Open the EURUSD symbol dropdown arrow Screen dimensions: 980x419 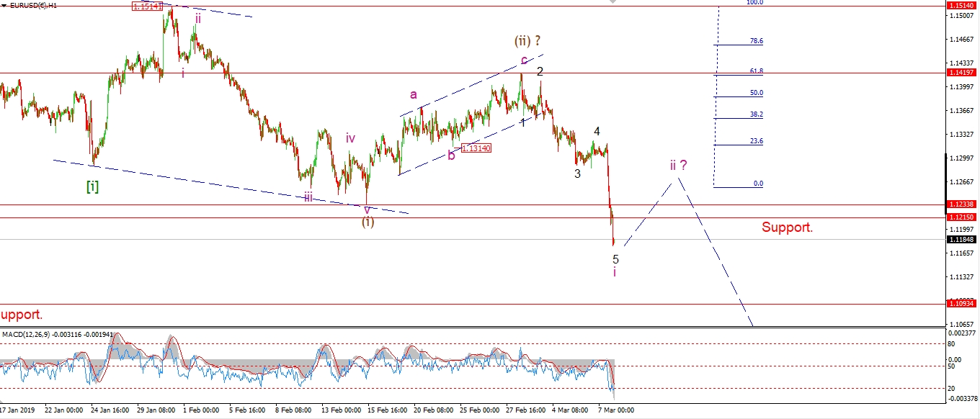(4, 5)
